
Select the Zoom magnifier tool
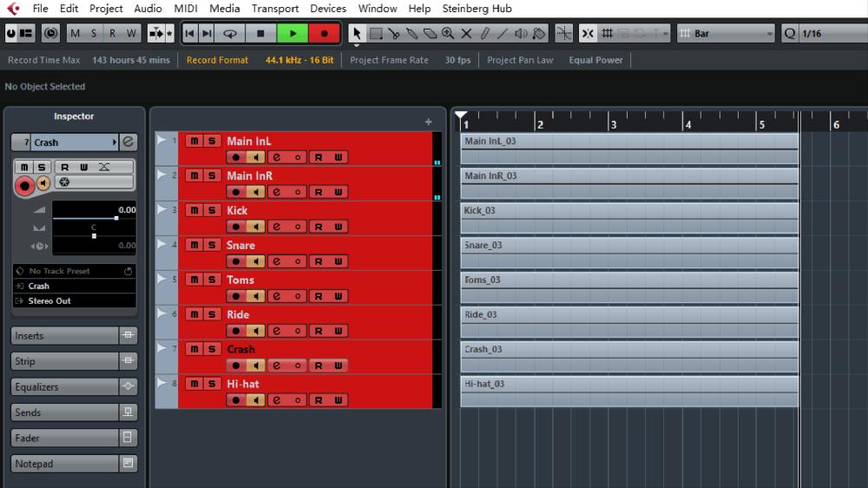(x=448, y=34)
